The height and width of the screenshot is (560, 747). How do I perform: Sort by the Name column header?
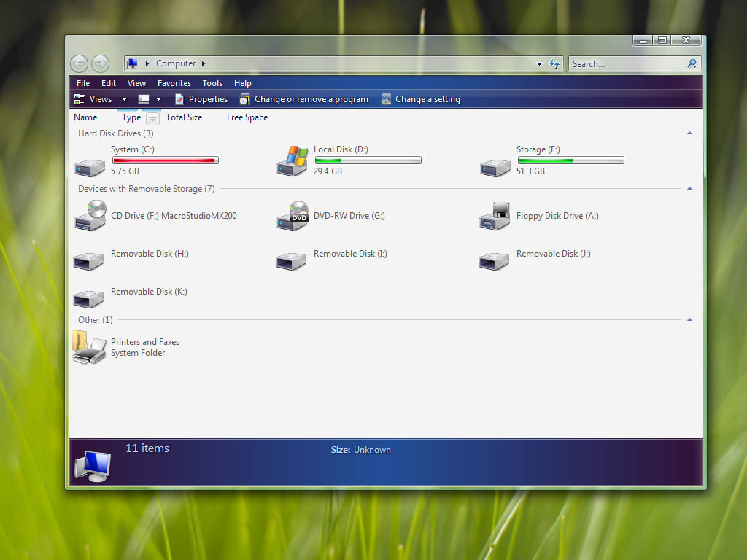tap(85, 117)
